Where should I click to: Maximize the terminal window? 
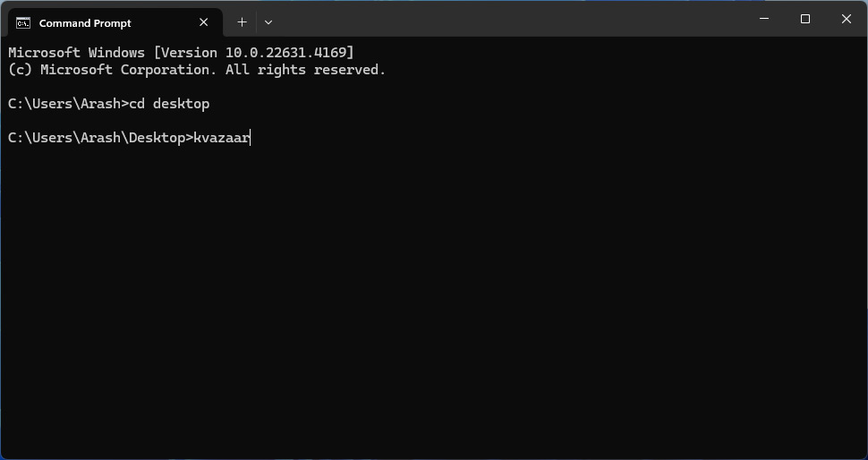coord(805,19)
